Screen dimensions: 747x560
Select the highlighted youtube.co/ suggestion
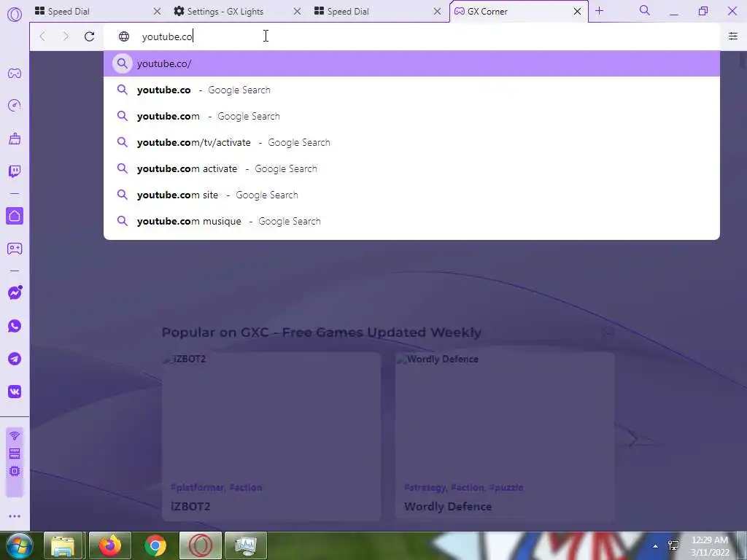pyautogui.click(x=411, y=63)
